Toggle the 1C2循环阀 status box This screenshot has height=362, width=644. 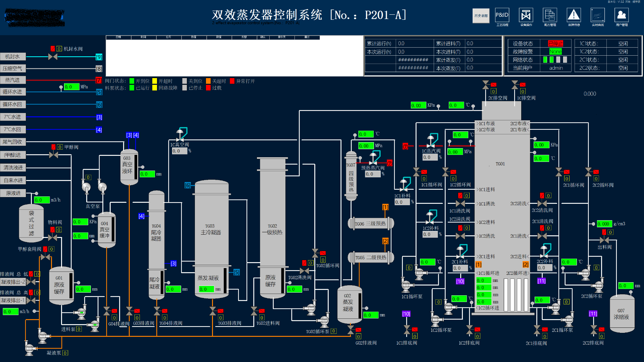[x=453, y=179]
